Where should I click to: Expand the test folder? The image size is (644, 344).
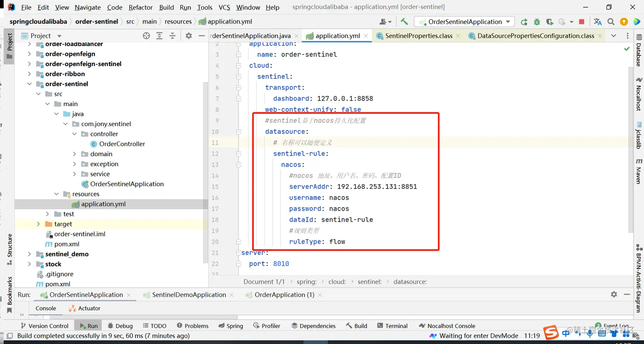tap(47, 214)
